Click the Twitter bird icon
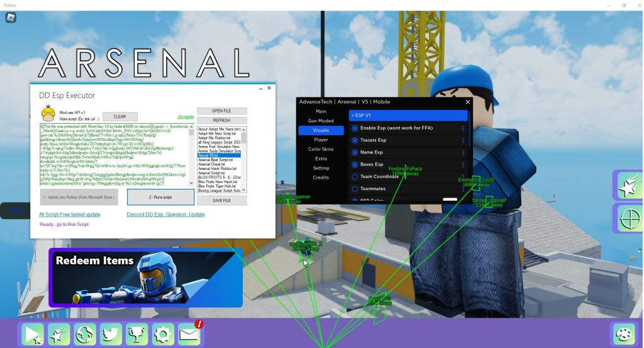644x348 pixels. [x=111, y=334]
